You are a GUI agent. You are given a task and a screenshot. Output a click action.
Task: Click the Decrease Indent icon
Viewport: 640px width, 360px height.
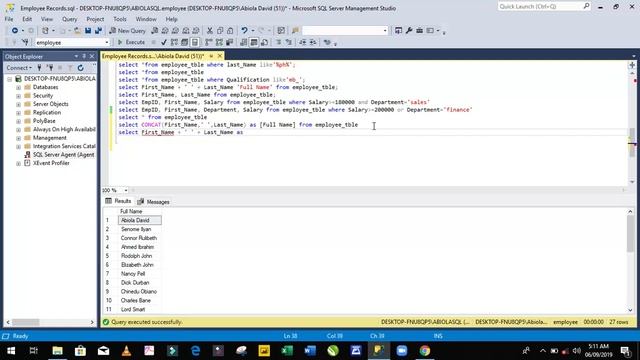[x=302, y=42]
